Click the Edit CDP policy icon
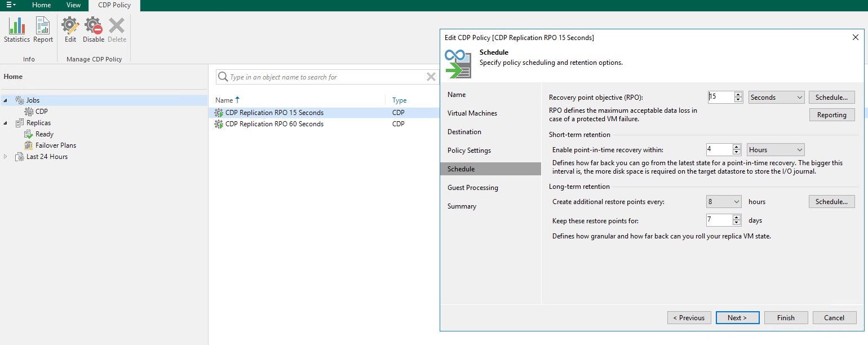This screenshot has width=868, height=345. click(x=70, y=29)
